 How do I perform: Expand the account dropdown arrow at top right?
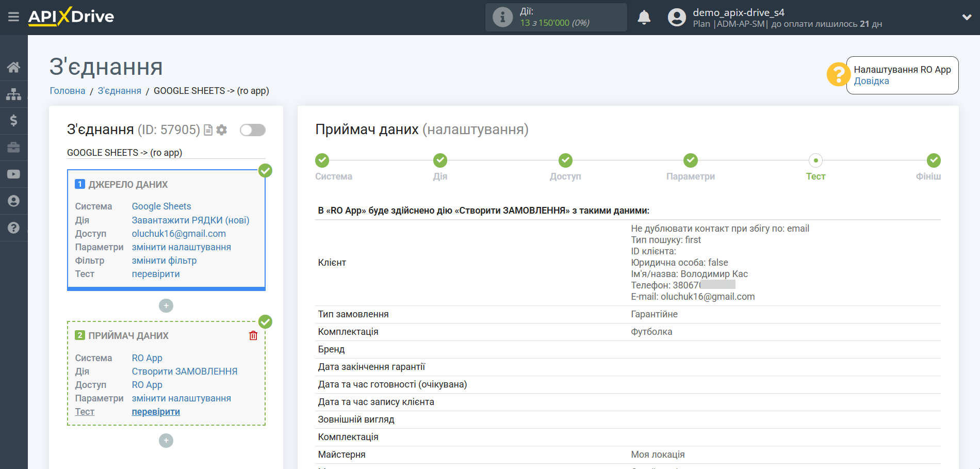click(x=966, y=17)
